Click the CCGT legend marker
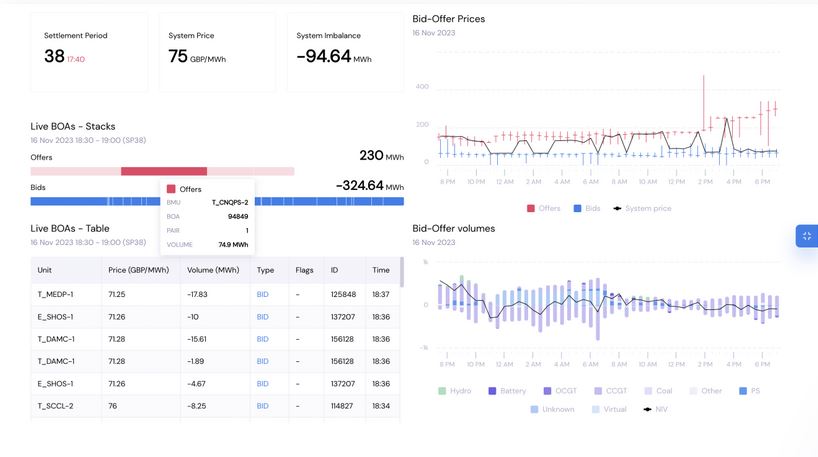This screenshot has width=818, height=457. coord(612,391)
